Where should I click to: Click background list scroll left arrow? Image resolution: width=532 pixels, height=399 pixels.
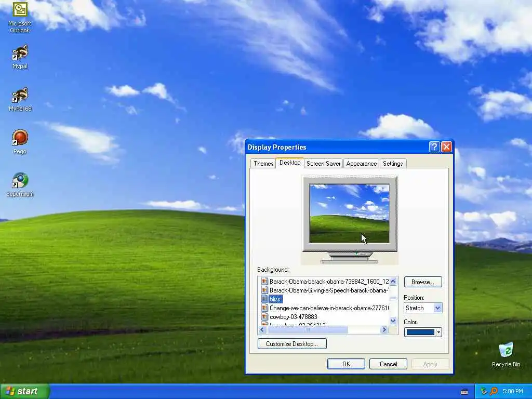(x=262, y=330)
